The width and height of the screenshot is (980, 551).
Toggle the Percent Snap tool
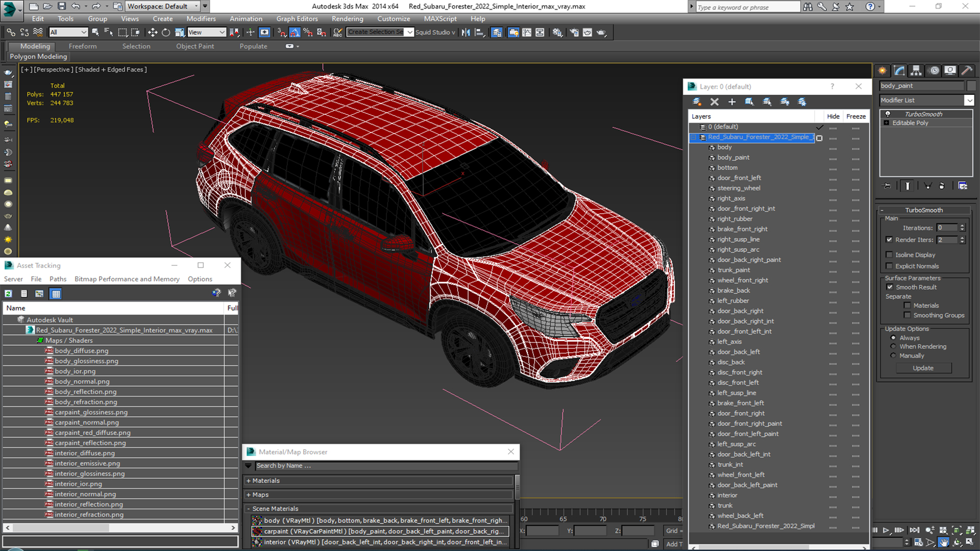(308, 32)
